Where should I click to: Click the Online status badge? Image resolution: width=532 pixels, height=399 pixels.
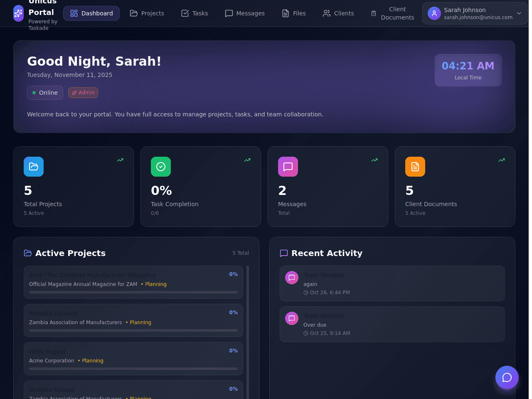pyautogui.click(x=45, y=93)
